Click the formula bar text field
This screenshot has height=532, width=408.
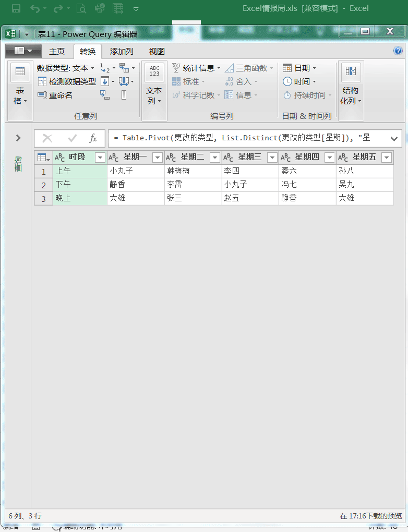click(245, 138)
